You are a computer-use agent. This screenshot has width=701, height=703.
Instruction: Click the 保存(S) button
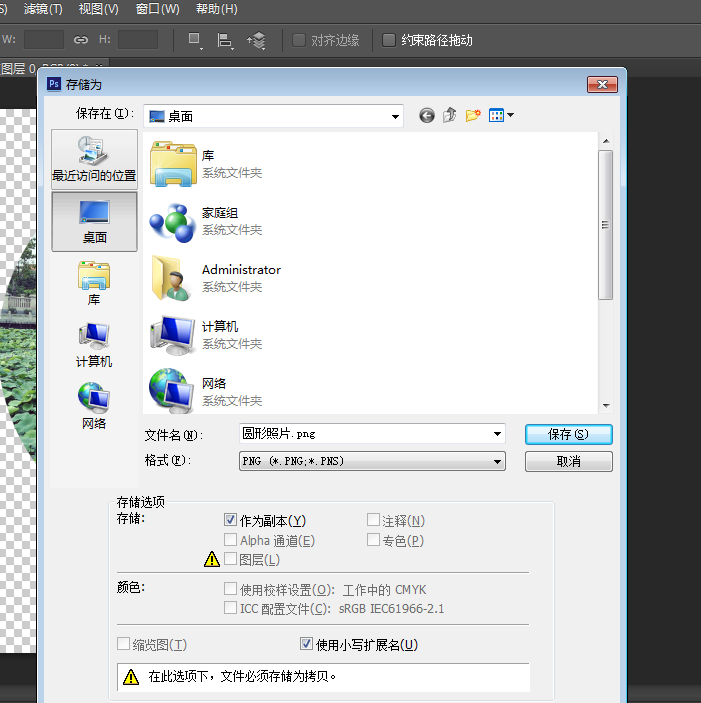point(568,434)
